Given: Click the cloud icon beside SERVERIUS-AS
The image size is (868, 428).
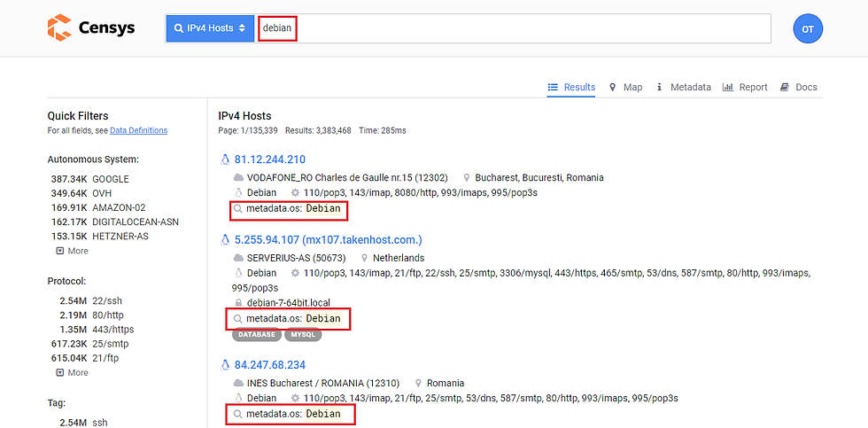Looking at the screenshot, I should coord(238,259).
